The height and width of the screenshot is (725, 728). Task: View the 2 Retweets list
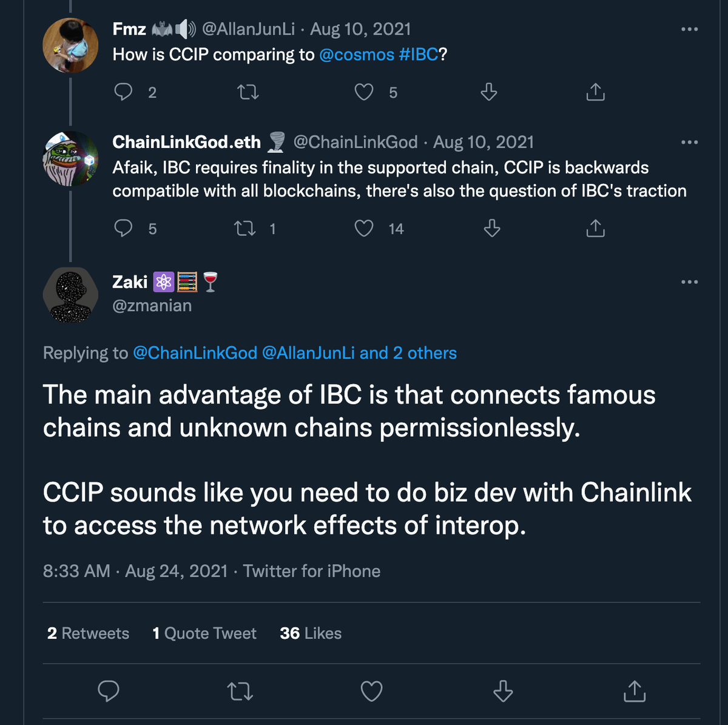[x=89, y=633]
